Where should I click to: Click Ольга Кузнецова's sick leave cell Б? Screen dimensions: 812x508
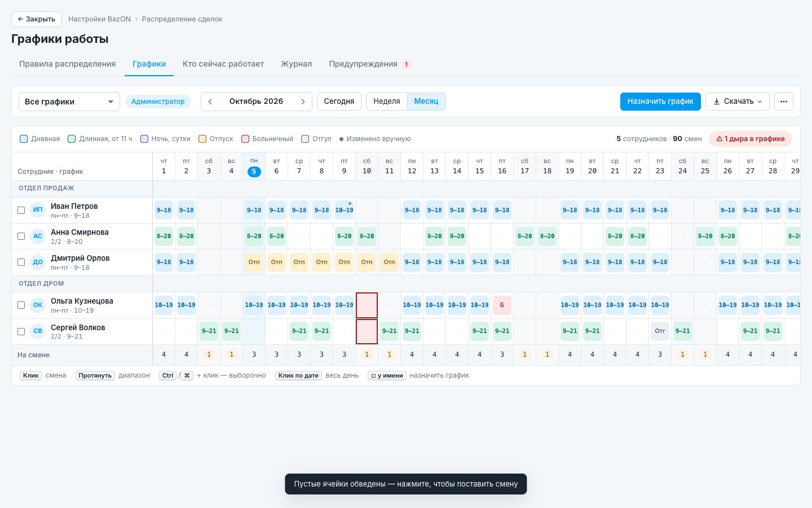point(502,305)
